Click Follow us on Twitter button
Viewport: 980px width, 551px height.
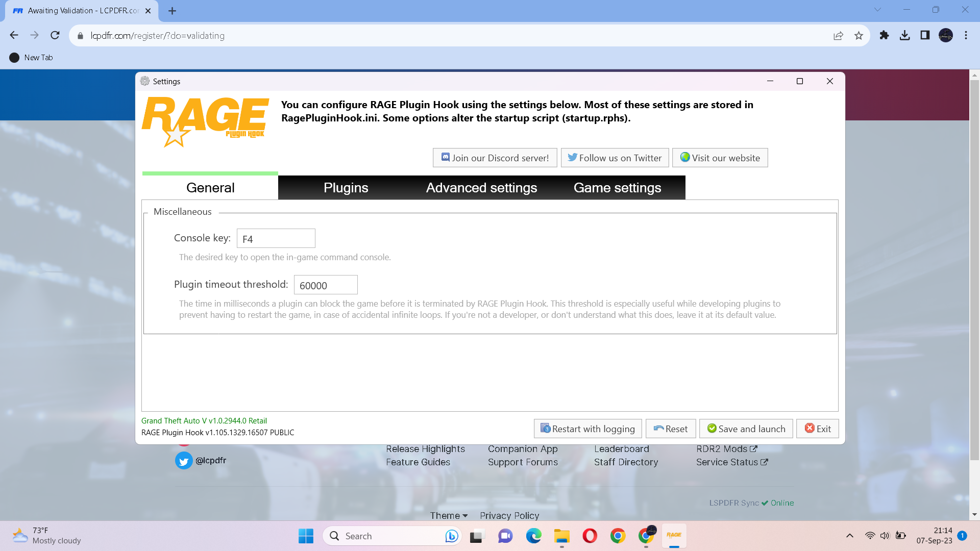(x=615, y=158)
